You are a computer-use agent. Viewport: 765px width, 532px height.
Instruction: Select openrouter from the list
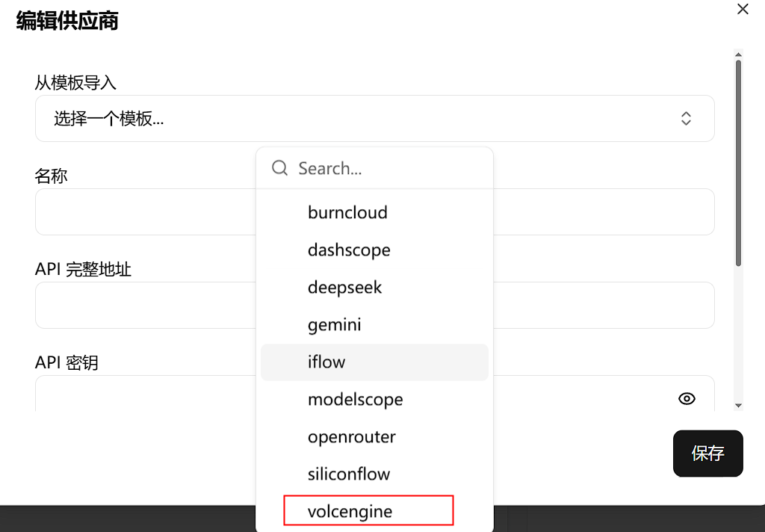pos(351,436)
